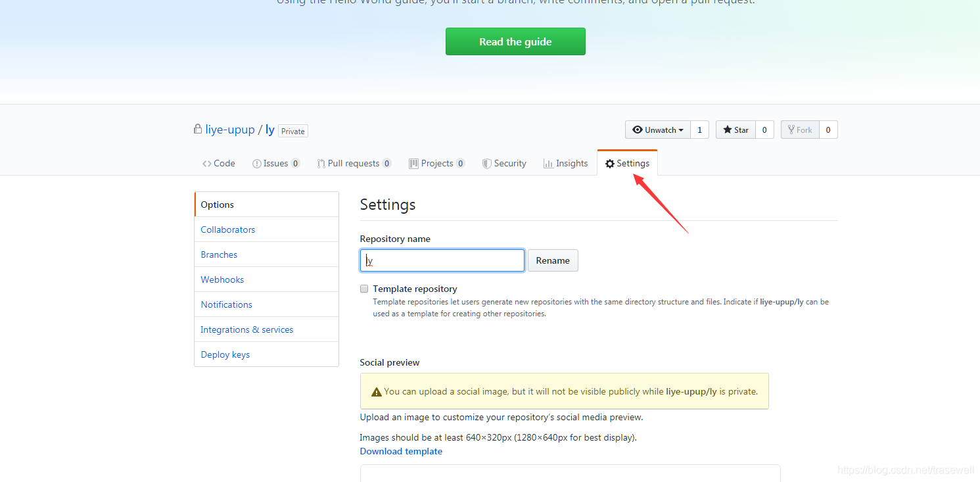
Task: Click the Code tab angle-brackets icon
Action: point(207,164)
